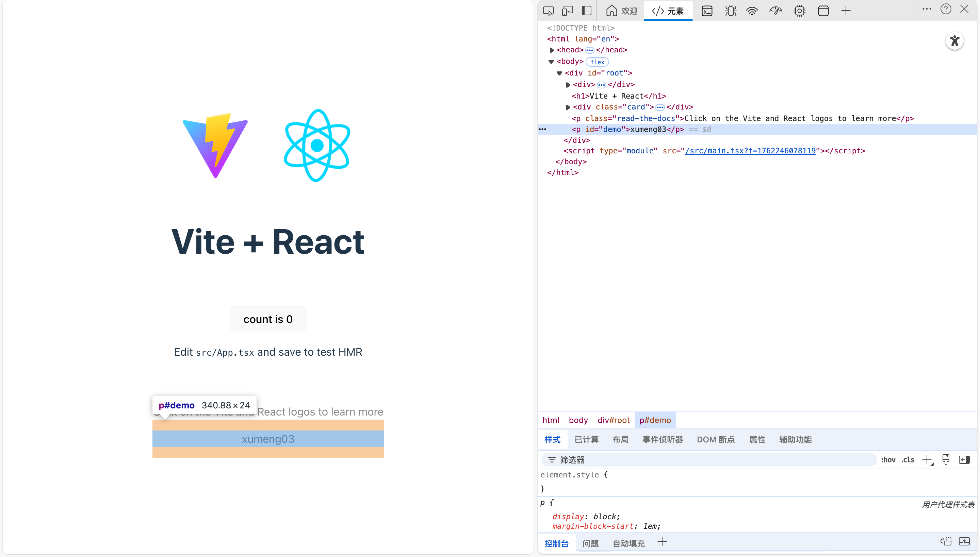Screen dimensions: 980x557
Task: Open the Network wifi icon panel
Action: pos(752,11)
